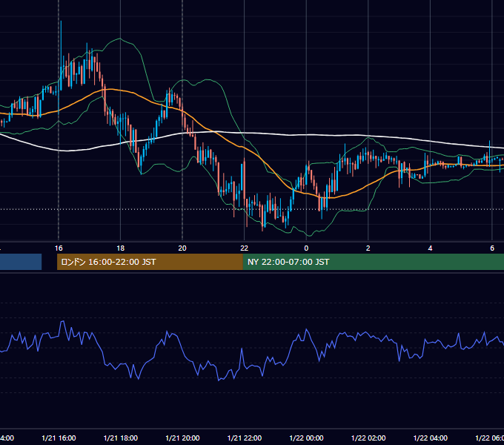Click the blue session bar left of the London bar
Screen dimensions: 504x445
coord(21,262)
